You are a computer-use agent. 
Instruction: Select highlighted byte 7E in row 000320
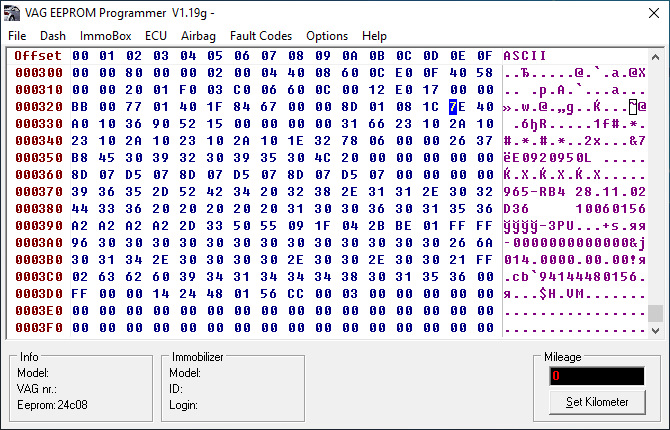pyautogui.click(x=458, y=107)
